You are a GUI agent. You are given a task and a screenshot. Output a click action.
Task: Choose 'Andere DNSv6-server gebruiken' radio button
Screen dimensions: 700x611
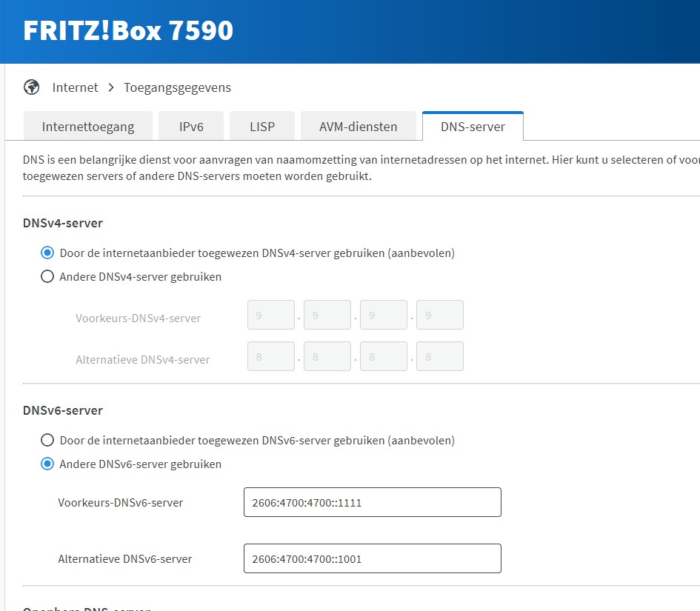tap(47, 464)
